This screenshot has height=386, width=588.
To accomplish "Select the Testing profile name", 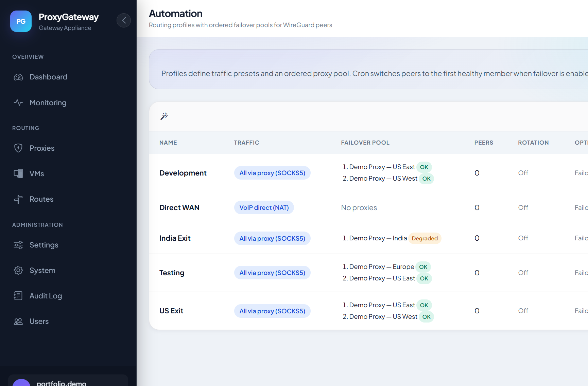I will [x=172, y=273].
